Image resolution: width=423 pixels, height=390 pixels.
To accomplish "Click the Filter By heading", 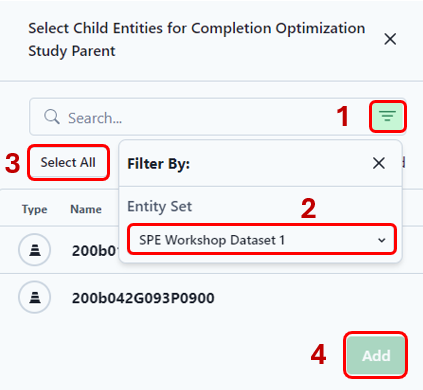I will pyautogui.click(x=158, y=164).
